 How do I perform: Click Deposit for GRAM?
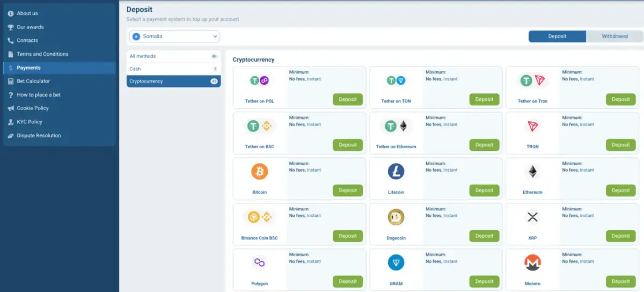click(x=484, y=281)
